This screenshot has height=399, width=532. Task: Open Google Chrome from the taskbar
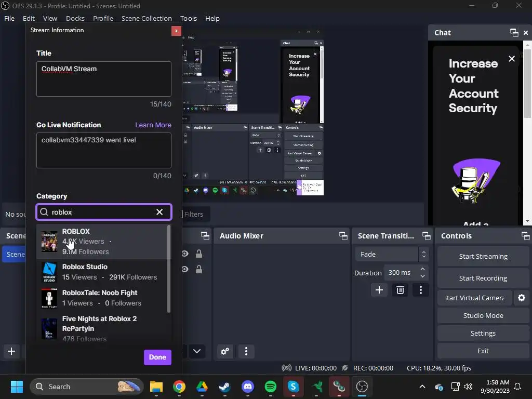(x=179, y=387)
